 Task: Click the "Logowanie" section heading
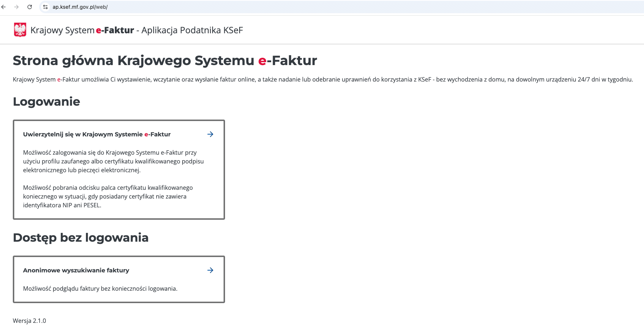[46, 102]
